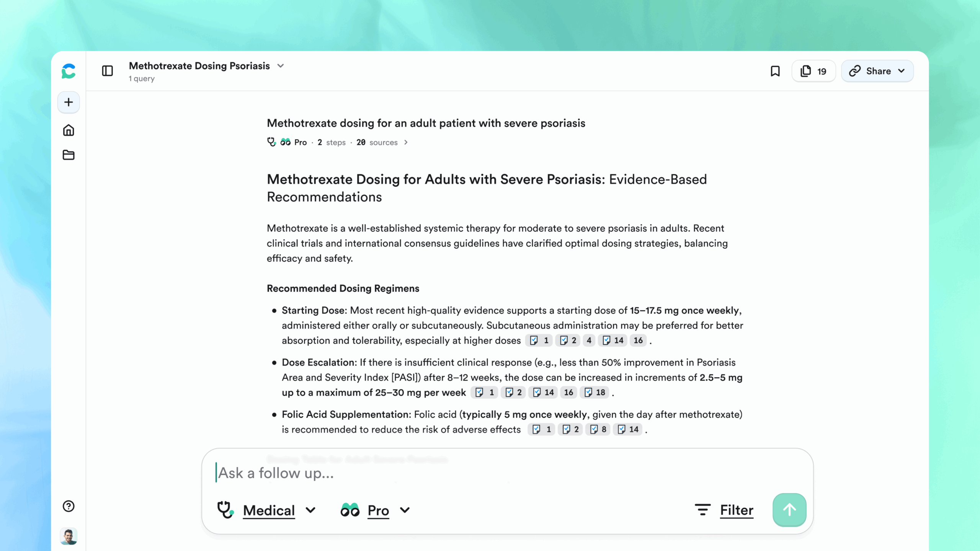Open user profile avatar
The width and height of the screenshot is (980, 551).
tap(69, 536)
